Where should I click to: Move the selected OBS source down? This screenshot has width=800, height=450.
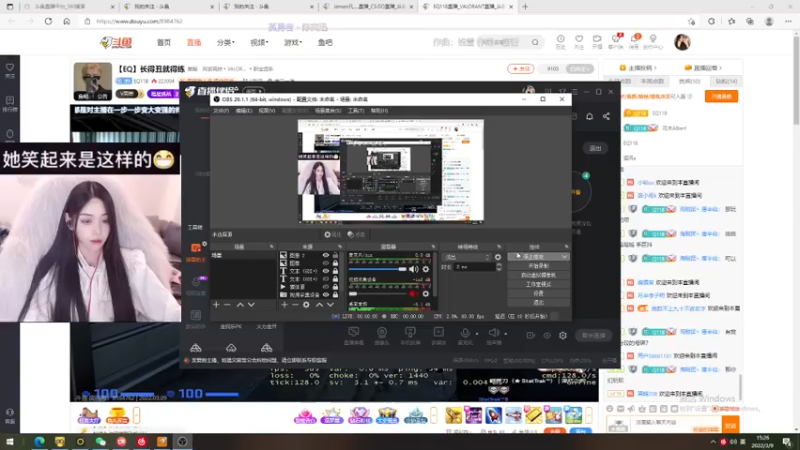coord(331,305)
